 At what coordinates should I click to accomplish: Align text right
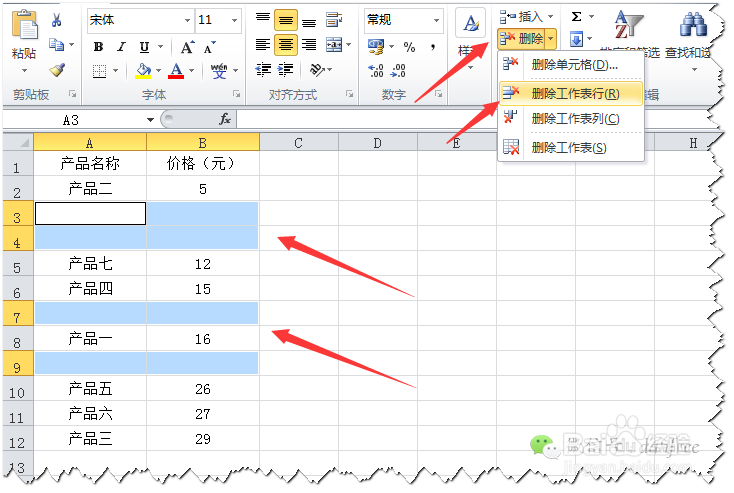tap(308, 45)
